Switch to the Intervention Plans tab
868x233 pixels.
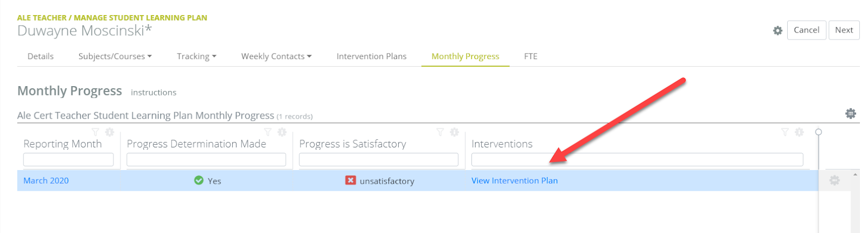371,56
